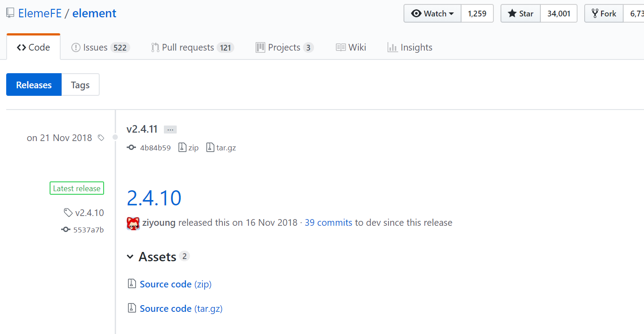Click the zip file icon under v2.4.11
This screenshot has width=644, height=334.
pyautogui.click(x=183, y=147)
